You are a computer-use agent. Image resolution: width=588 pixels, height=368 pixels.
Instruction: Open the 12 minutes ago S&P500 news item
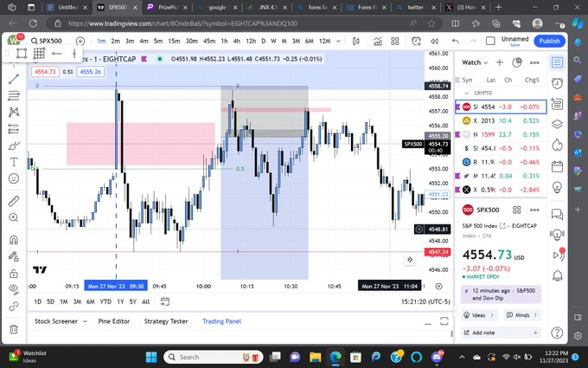coord(501,294)
